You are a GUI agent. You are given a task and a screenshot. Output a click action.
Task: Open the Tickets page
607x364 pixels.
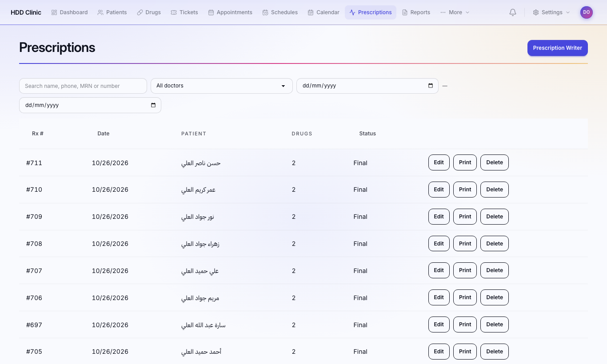click(184, 12)
